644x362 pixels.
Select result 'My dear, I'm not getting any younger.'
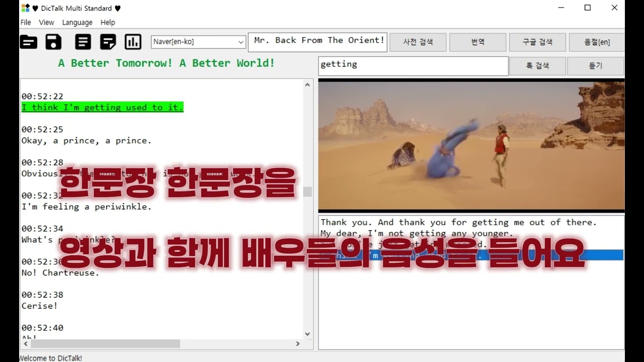tap(417, 233)
